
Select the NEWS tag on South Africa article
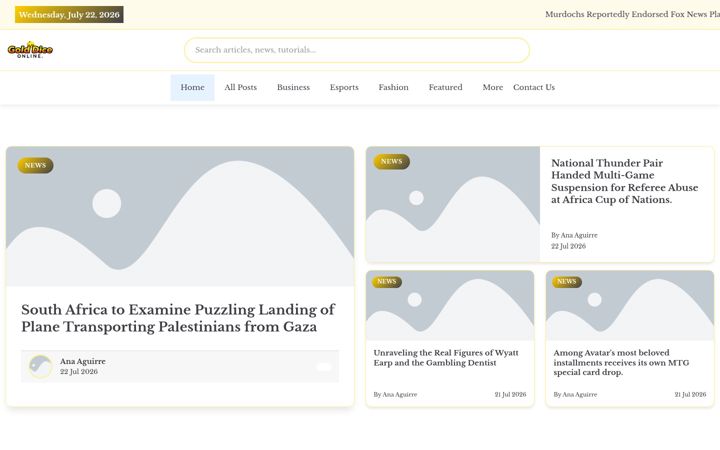35,165
